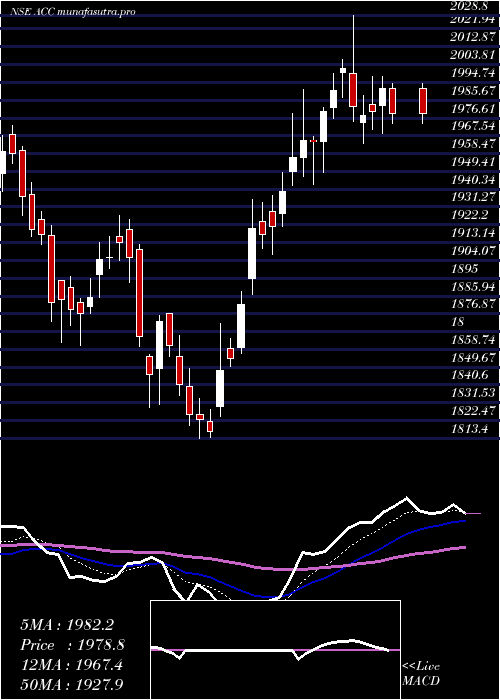500x700 pixels.
Task: Select the 1922.2 price axis label
Action: pos(469,215)
